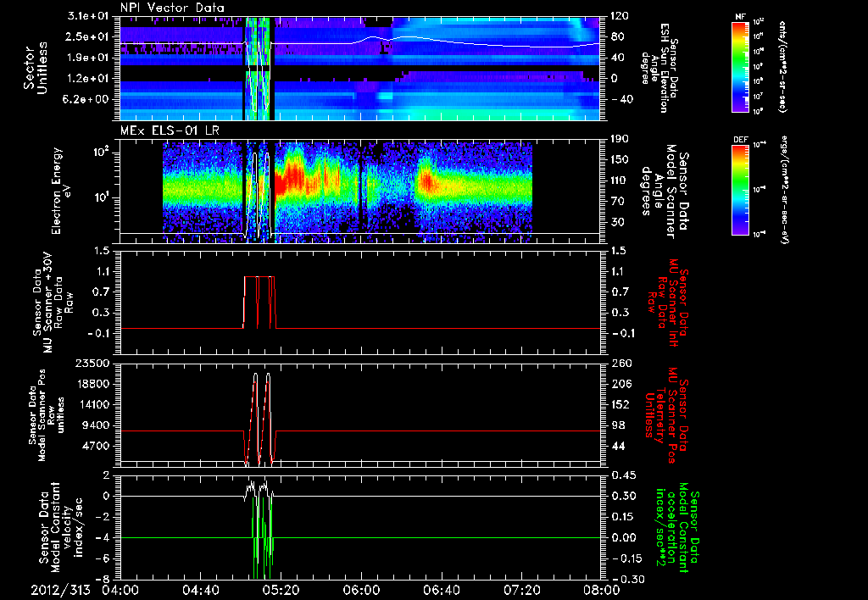Click the '9400' scanner position tick value
Screen dimensions: 868x600
tap(95, 425)
